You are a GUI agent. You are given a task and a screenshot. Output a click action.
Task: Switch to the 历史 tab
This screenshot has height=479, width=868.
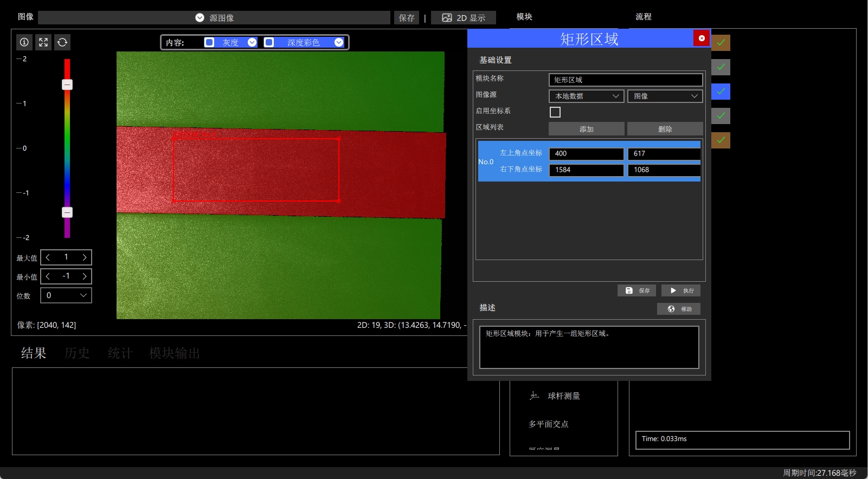77,353
